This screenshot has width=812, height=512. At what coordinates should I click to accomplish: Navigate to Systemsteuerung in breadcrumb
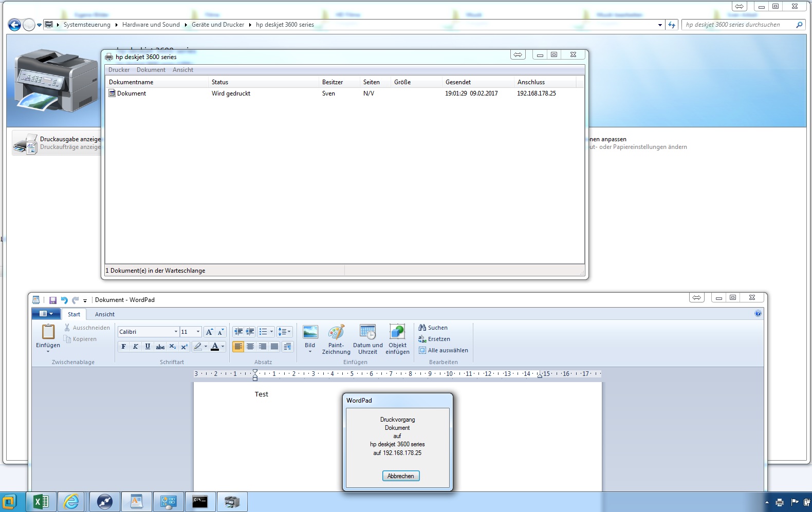[x=87, y=25]
